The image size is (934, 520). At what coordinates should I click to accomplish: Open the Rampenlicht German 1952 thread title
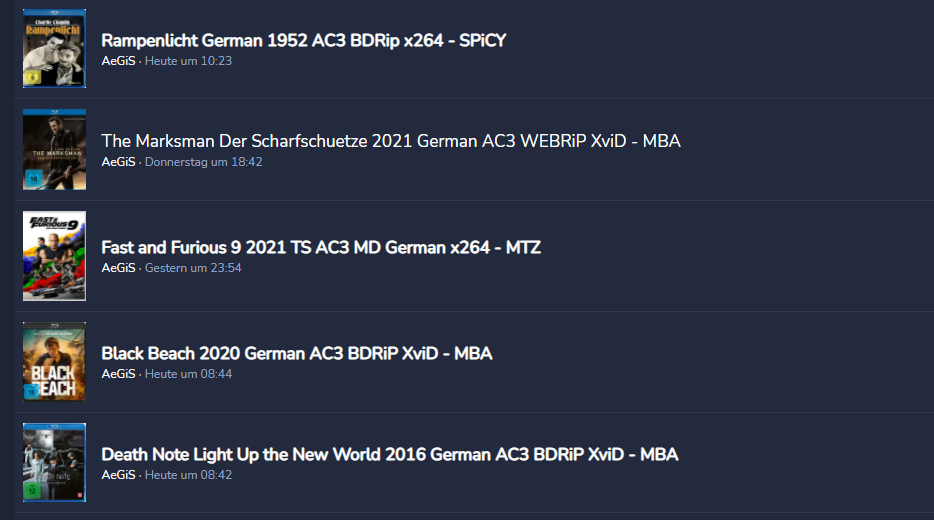pyautogui.click(x=303, y=40)
